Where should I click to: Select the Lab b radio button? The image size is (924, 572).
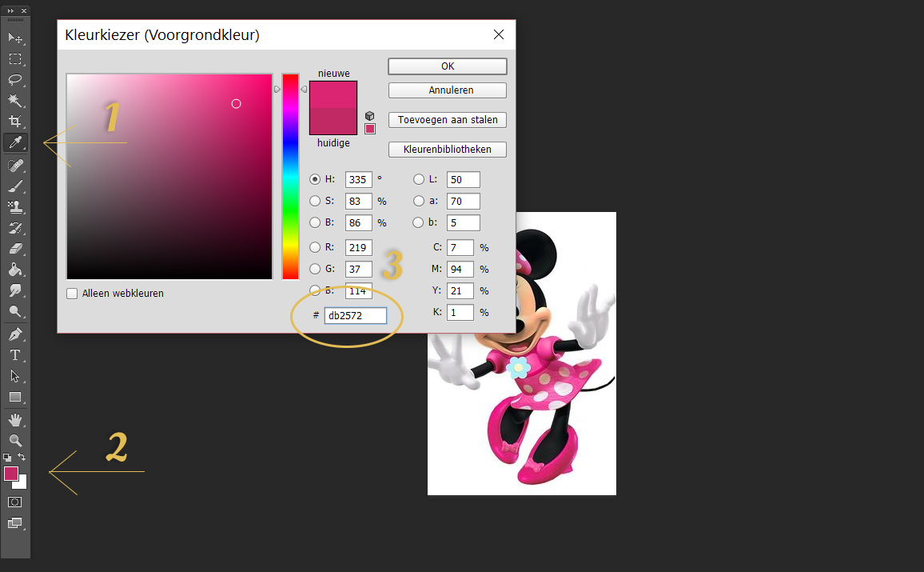(418, 222)
